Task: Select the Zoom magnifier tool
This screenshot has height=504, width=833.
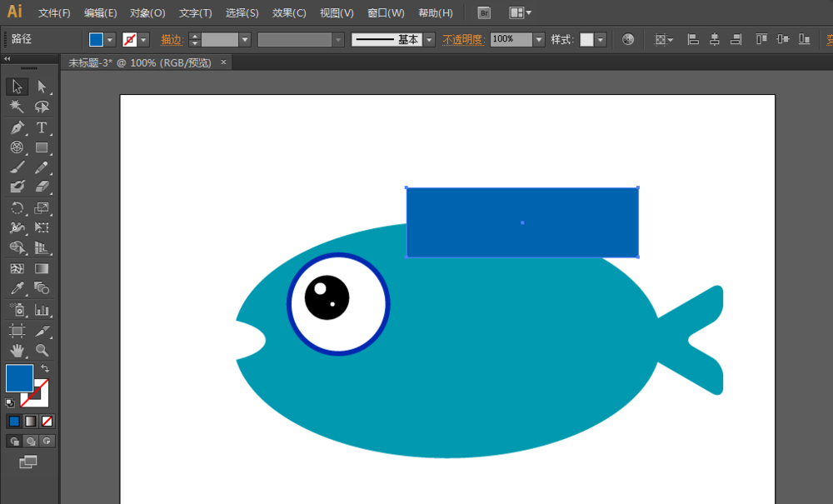Action: 42,351
